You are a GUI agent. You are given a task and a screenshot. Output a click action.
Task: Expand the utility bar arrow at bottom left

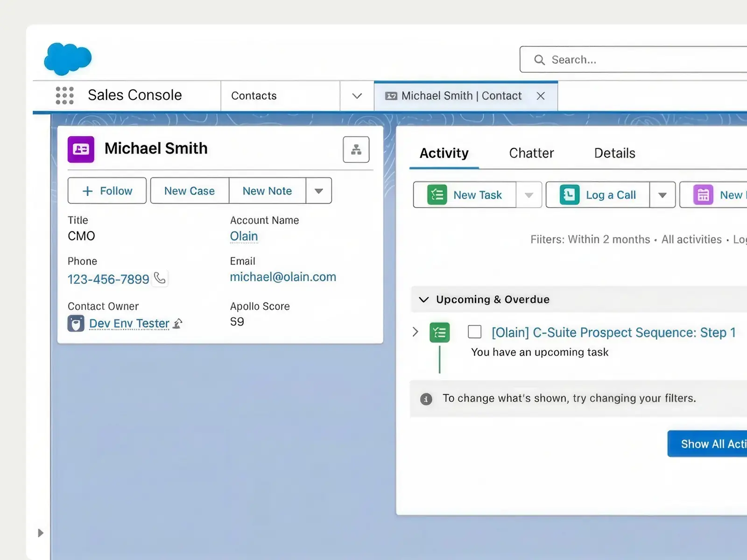point(41,533)
